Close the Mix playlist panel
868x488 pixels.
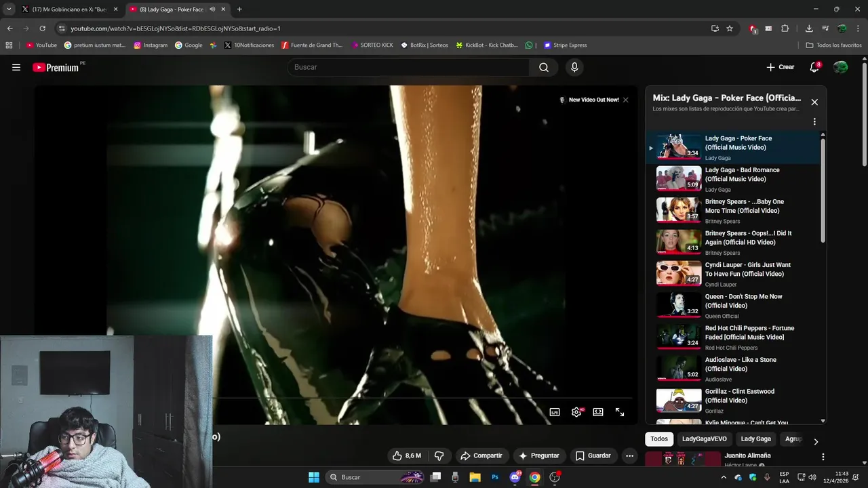pos(814,102)
